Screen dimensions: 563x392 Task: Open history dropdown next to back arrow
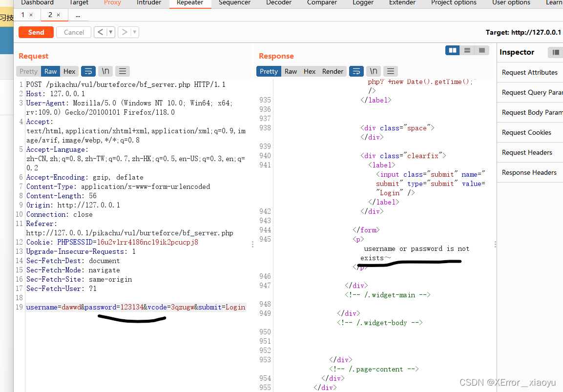(x=111, y=32)
